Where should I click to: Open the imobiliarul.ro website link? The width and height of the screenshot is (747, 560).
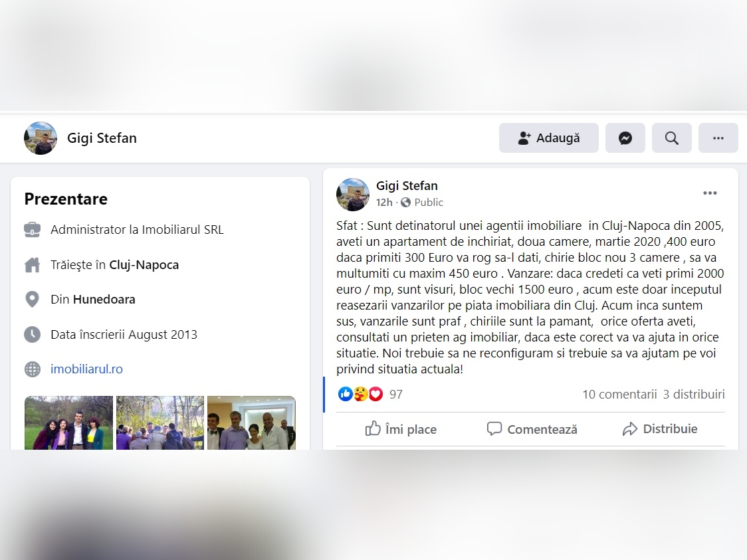86,369
